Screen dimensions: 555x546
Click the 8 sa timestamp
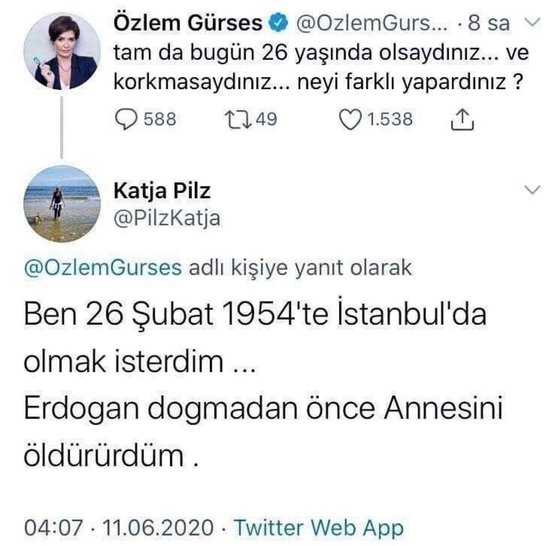coord(489,23)
